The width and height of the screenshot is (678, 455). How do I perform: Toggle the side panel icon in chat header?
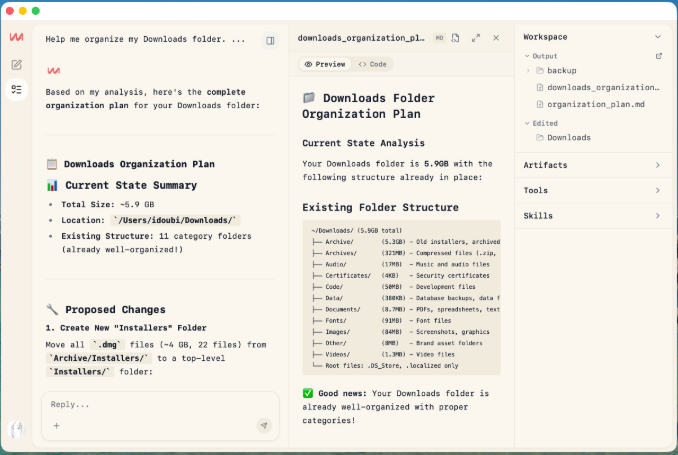point(270,41)
